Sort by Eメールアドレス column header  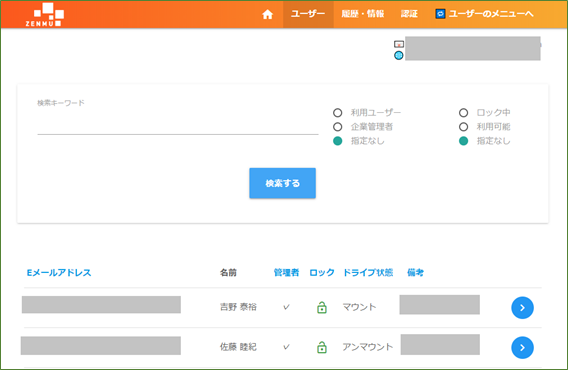(59, 273)
